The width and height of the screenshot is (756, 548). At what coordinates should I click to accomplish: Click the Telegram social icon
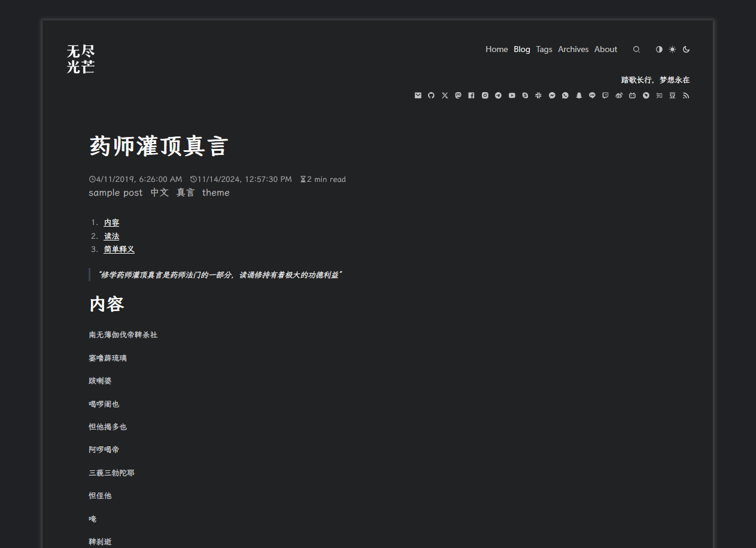click(x=498, y=96)
